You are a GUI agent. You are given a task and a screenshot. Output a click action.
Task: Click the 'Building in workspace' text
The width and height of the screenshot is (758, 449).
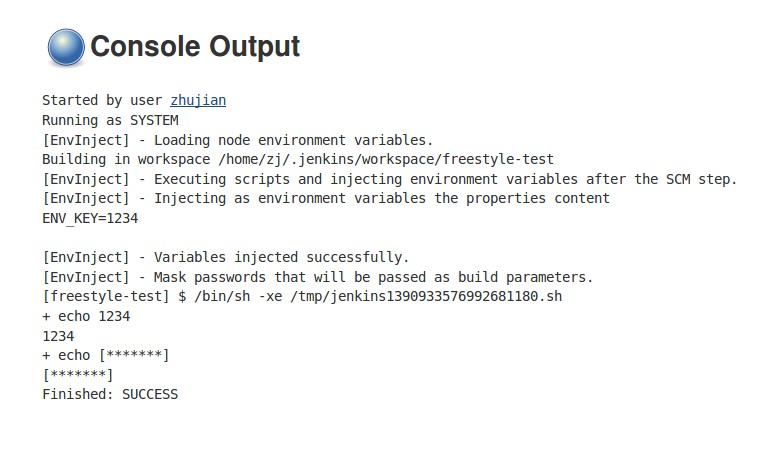click(110, 159)
